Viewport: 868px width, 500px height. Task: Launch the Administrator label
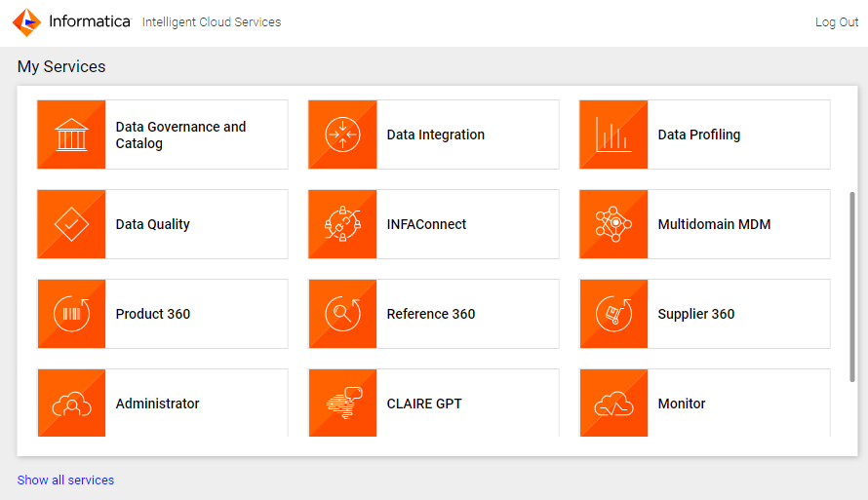[157, 404]
